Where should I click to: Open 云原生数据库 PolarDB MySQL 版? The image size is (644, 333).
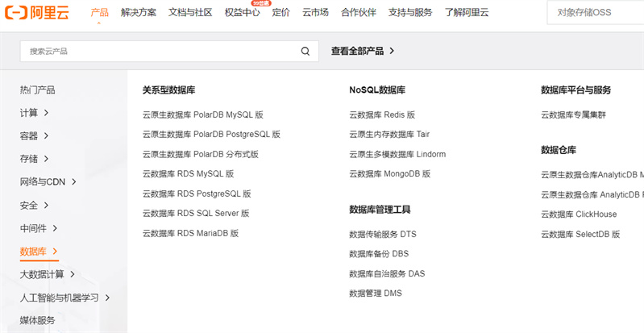pyautogui.click(x=203, y=114)
